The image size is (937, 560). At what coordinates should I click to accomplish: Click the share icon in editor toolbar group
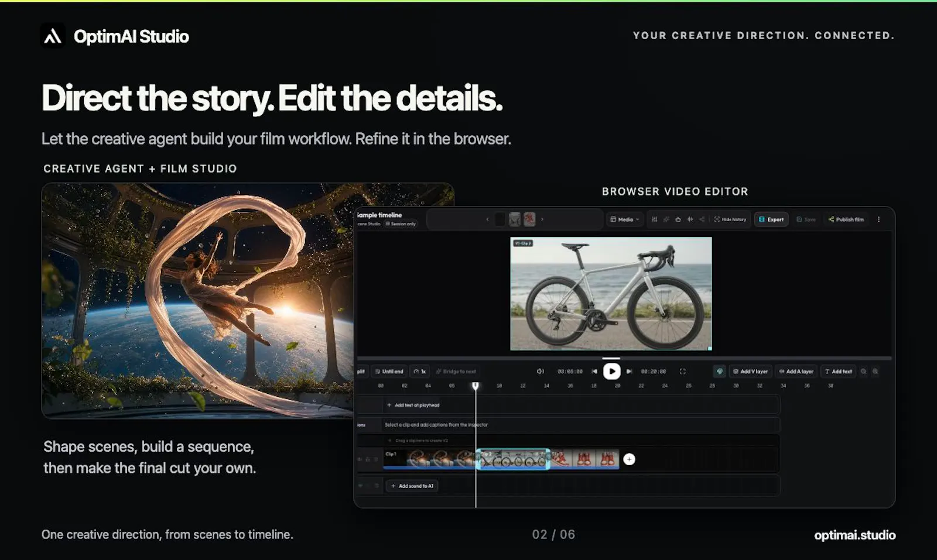tap(702, 219)
